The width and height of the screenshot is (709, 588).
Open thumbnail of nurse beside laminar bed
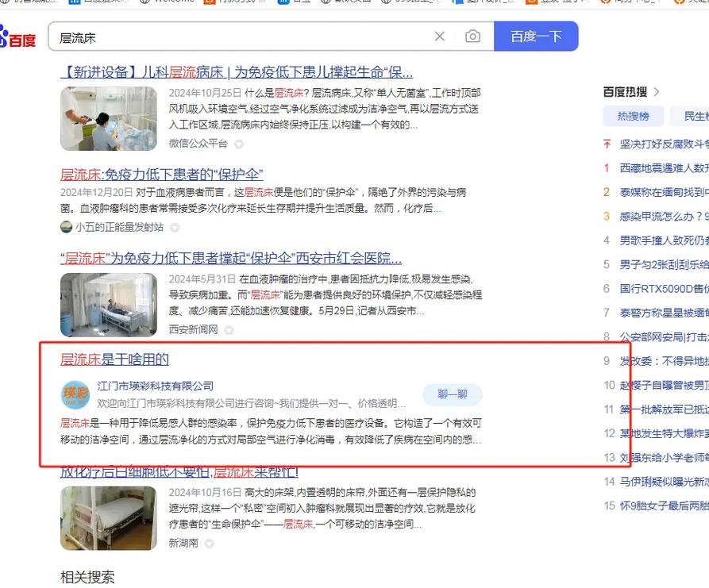click(x=109, y=118)
